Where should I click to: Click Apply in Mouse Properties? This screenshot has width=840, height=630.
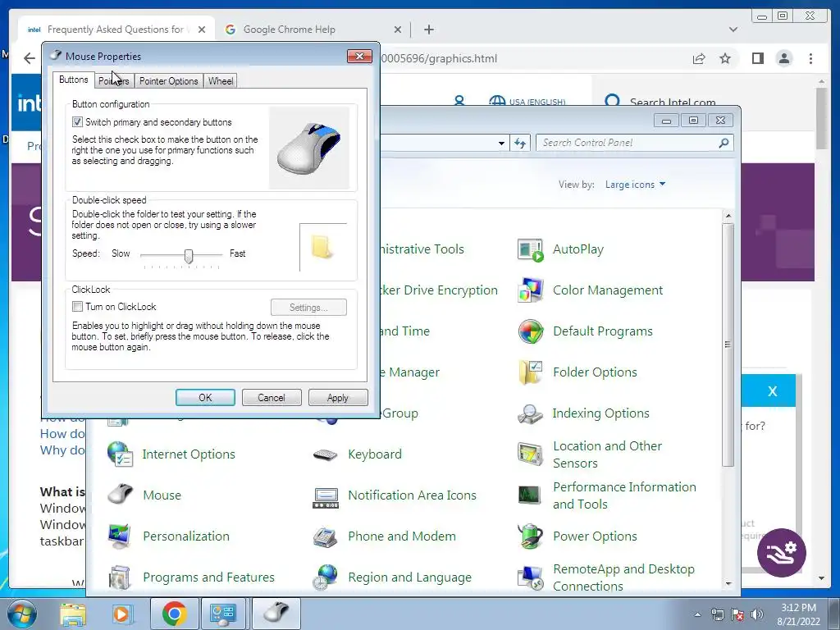[x=338, y=398]
